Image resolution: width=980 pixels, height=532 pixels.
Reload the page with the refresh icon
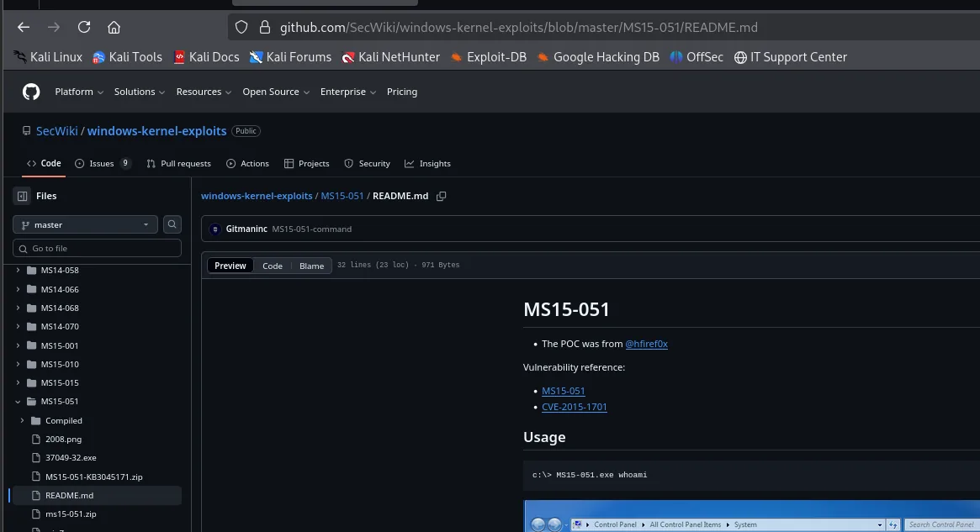[84, 27]
